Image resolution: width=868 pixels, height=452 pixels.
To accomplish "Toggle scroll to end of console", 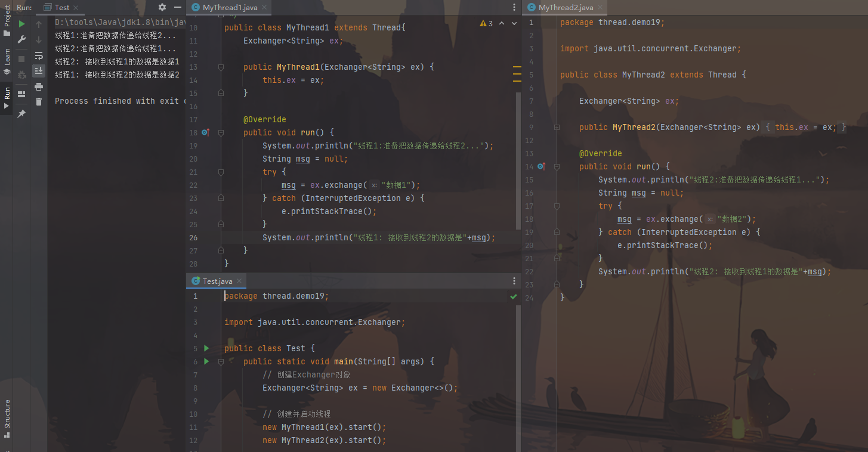I will pyautogui.click(x=39, y=71).
